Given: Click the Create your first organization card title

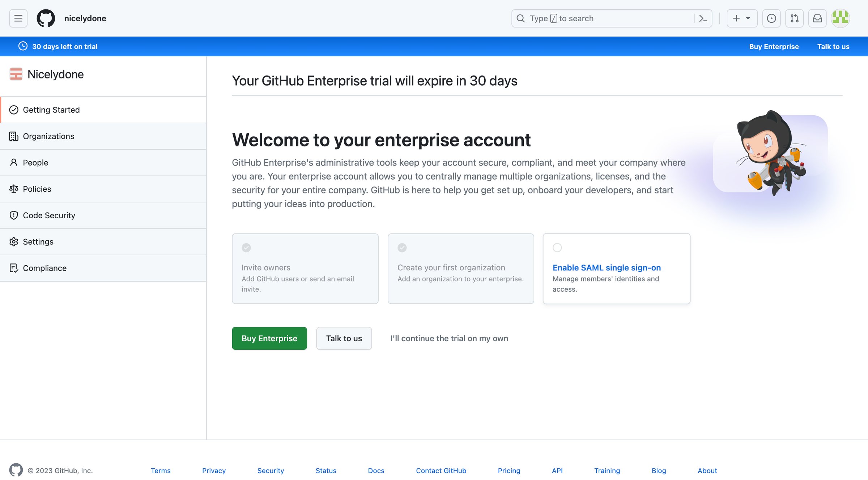Looking at the screenshot, I should click(451, 267).
